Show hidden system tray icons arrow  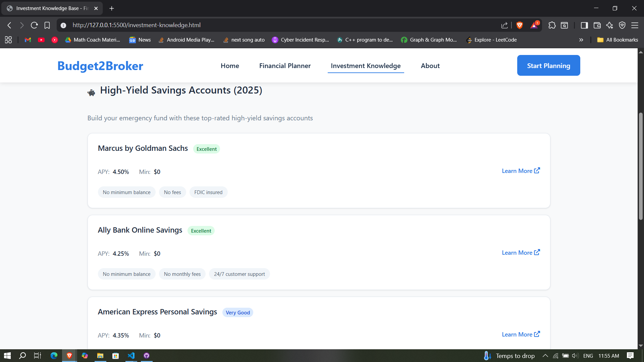point(545,356)
